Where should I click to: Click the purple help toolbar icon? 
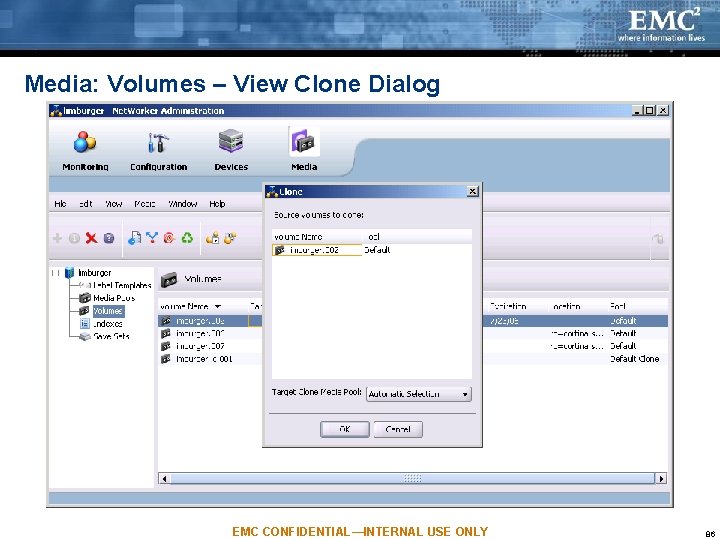[109, 238]
